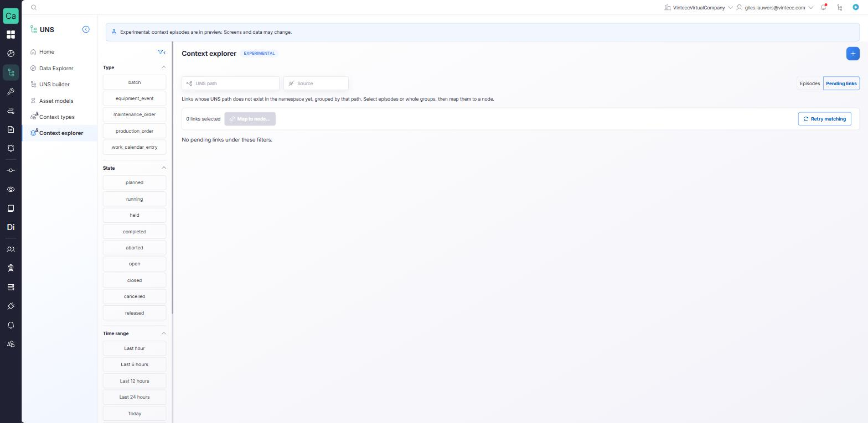The image size is (868, 423).
Task: Open UNS builder from the side menu
Action: click(x=54, y=85)
